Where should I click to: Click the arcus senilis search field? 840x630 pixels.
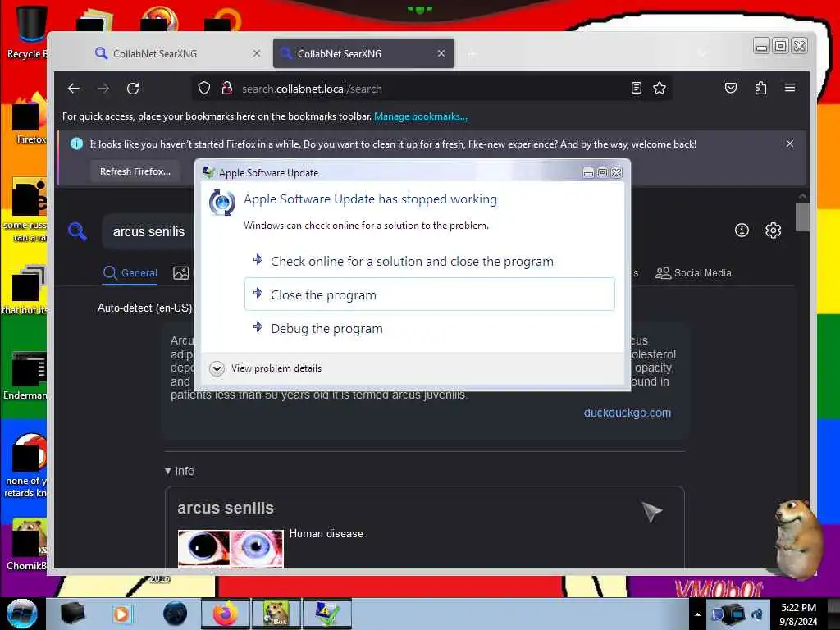[x=149, y=231]
